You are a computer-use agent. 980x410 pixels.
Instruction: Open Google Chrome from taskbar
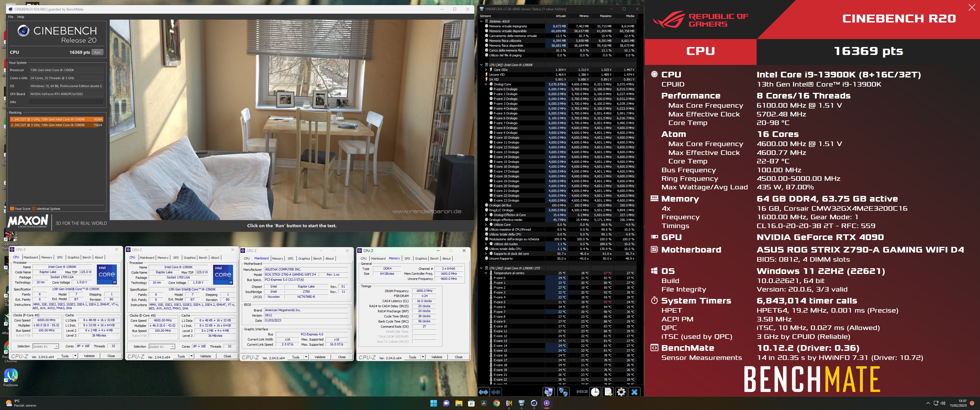[x=496, y=403]
